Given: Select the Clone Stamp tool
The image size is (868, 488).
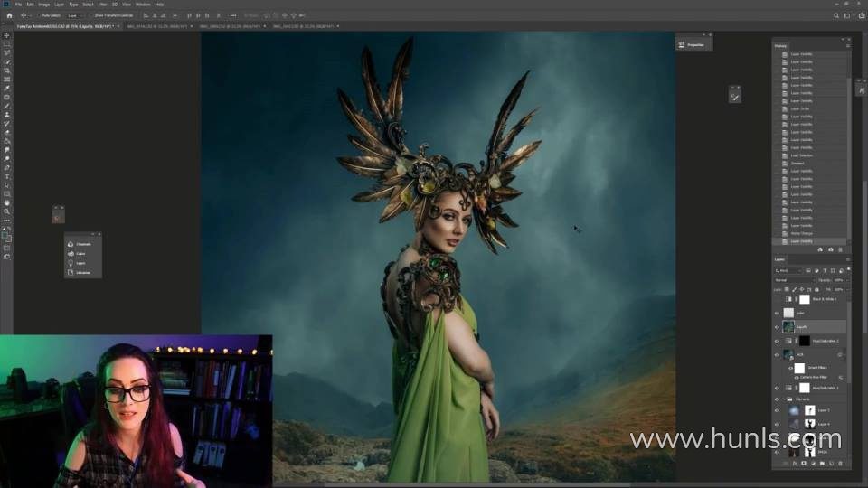Looking at the screenshot, I should coord(6,115).
